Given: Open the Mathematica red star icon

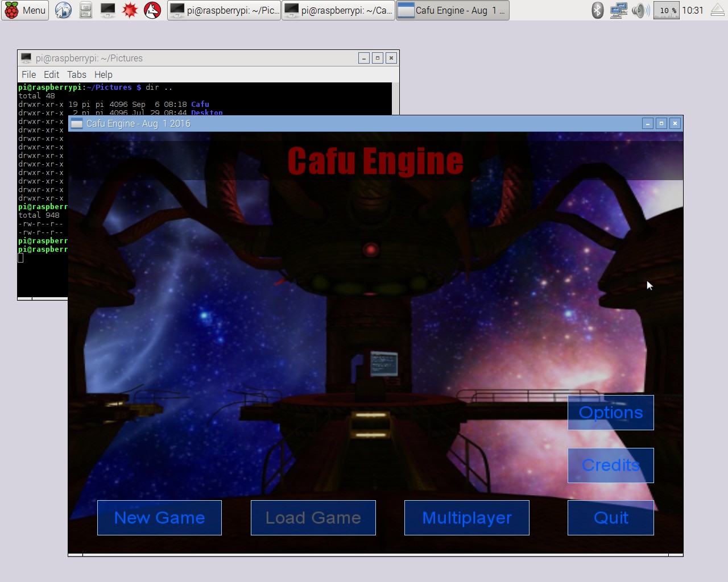Looking at the screenshot, I should click(130, 10).
